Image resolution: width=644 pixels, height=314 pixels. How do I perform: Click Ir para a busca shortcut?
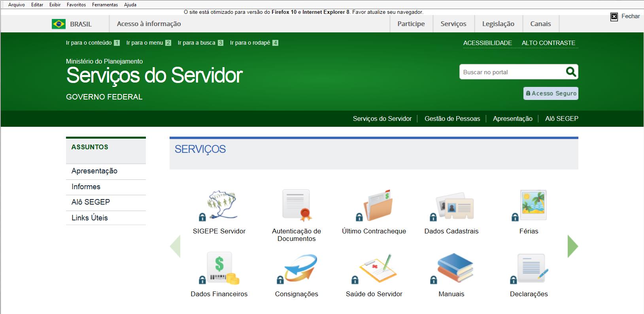200,43
